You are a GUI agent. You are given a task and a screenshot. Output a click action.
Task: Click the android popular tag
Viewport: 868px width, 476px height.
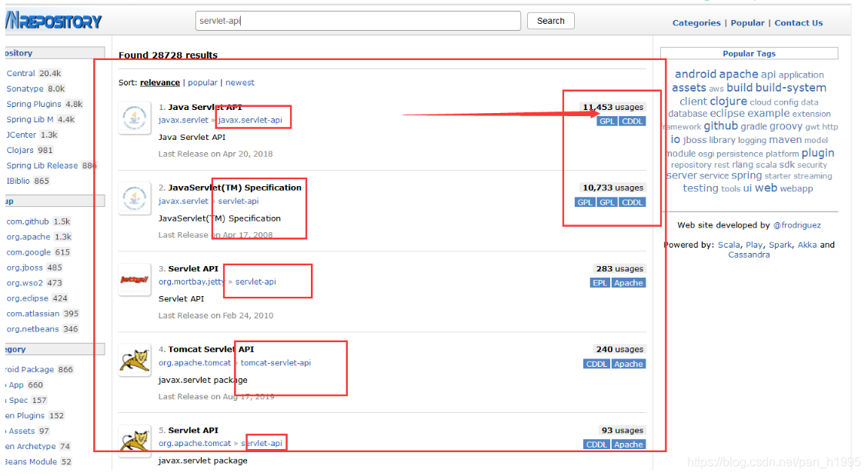pos(696,74)
